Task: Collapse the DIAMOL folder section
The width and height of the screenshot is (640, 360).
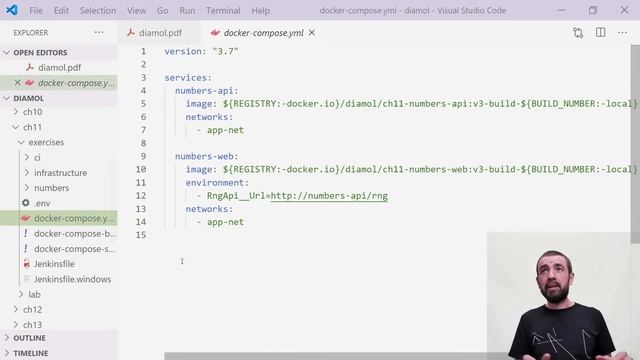Action: click(x=28, y=98)
